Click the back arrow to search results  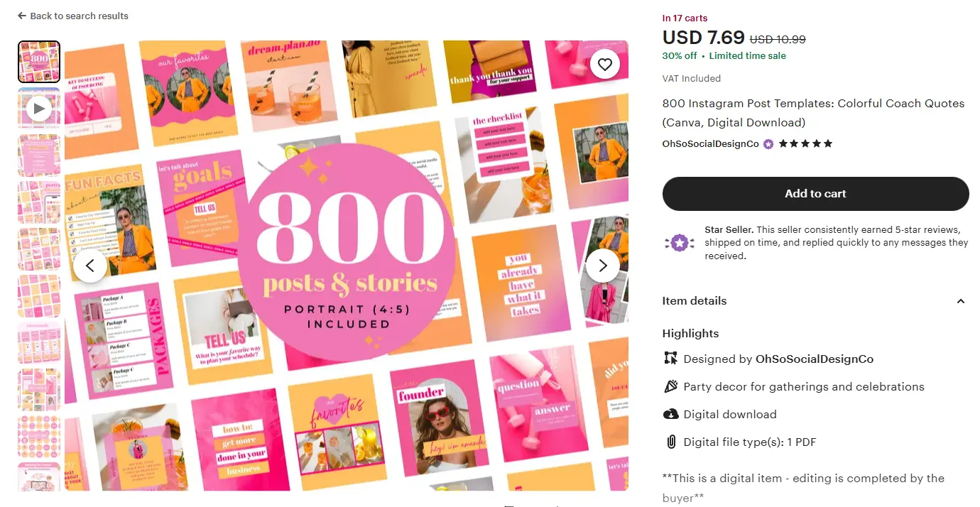(22, 16)
